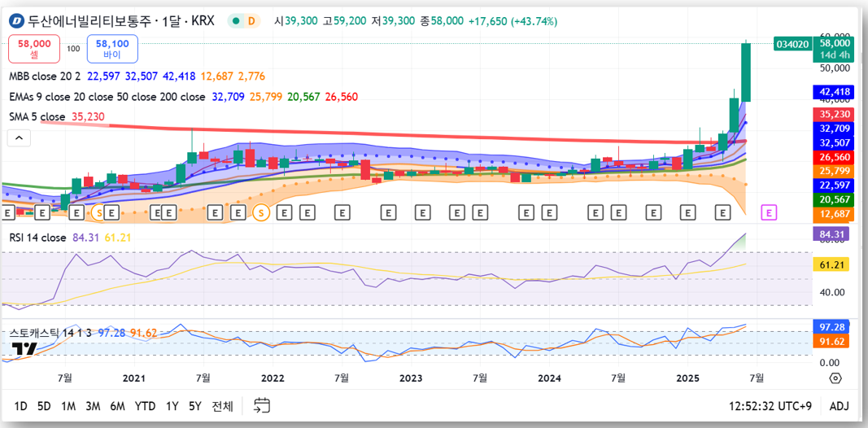Click the 58,100 바이 buy button
The image size is (868, 428).
(112, 49)
